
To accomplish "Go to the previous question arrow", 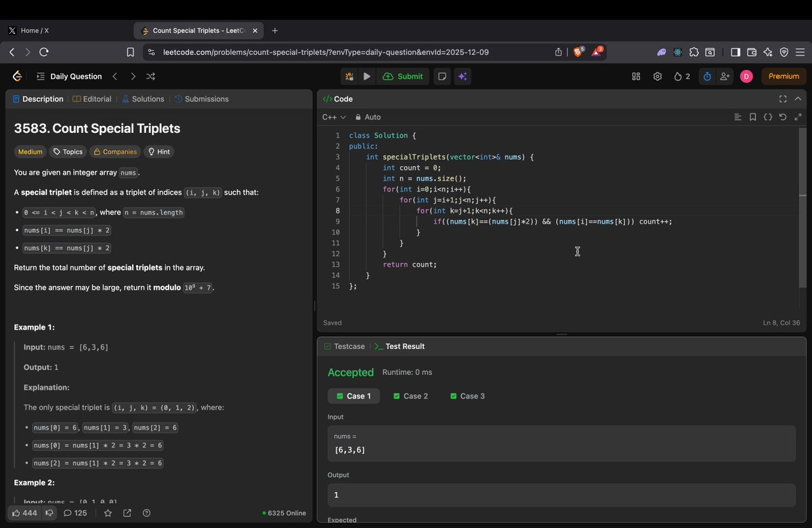I will (x=115, y=76).
